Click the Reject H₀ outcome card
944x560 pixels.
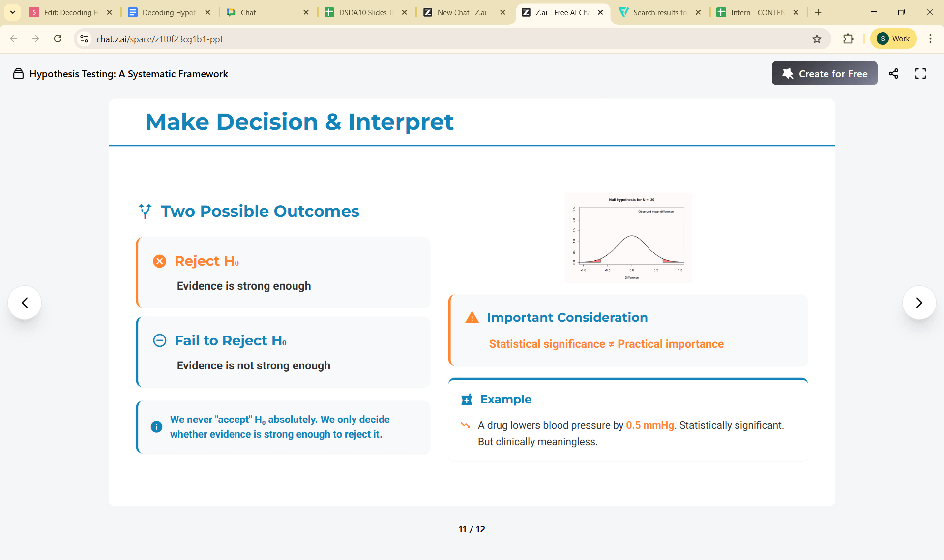284,273
